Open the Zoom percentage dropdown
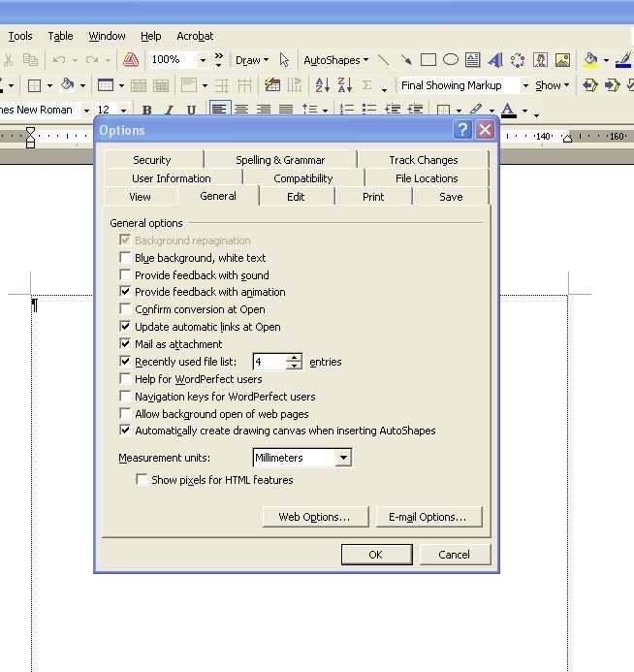634x672 pixels. point(203,60)
